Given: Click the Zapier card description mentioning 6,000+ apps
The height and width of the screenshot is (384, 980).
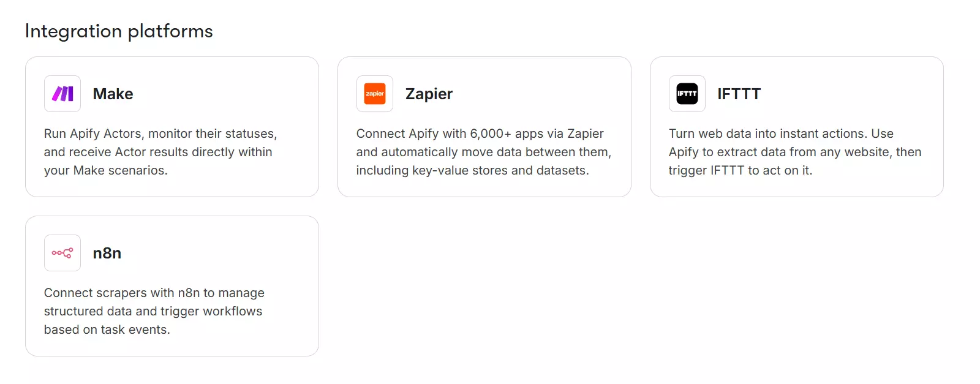Looking at the screenshot, I should tap(483, 152).
